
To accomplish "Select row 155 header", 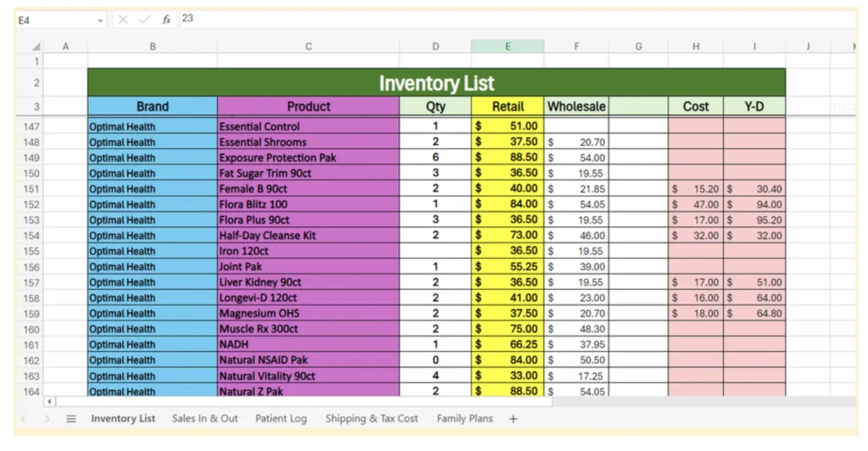I will click(31, 251).
